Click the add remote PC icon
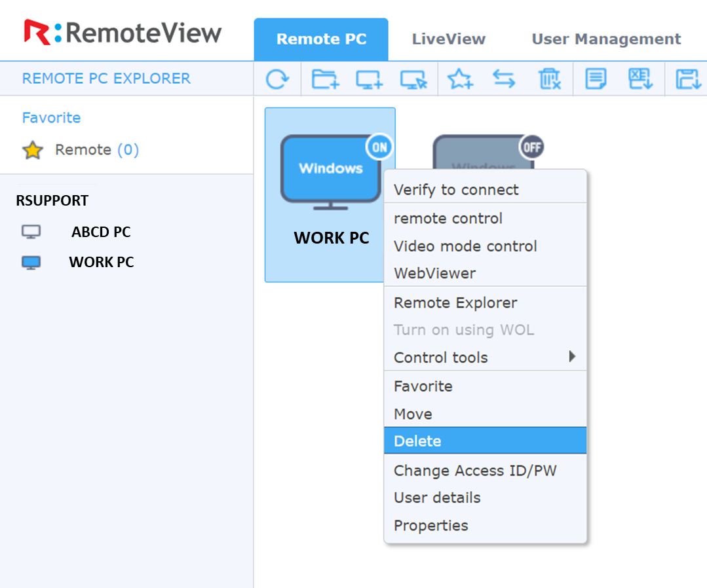The image size is (707, 588). pos(370,80)
